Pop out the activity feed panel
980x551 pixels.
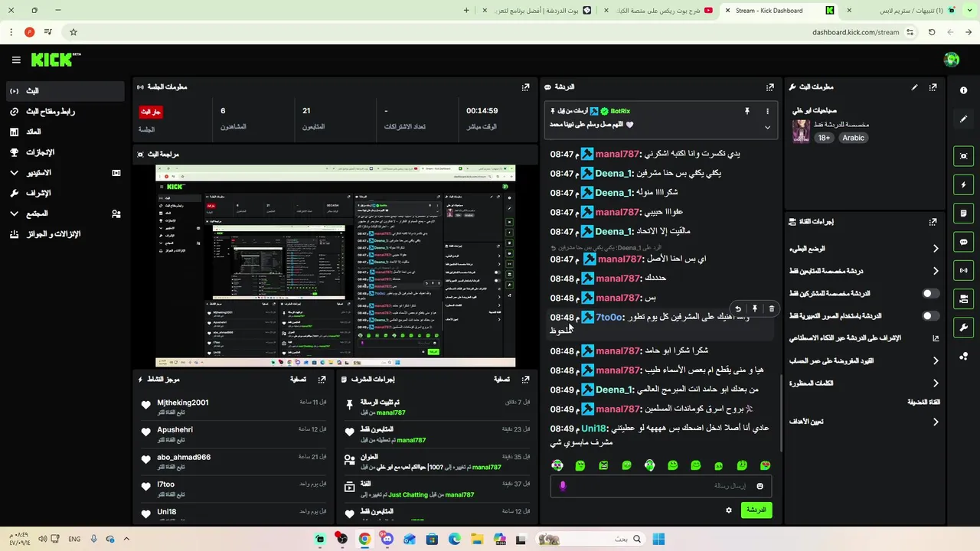(x=322, y=380)
